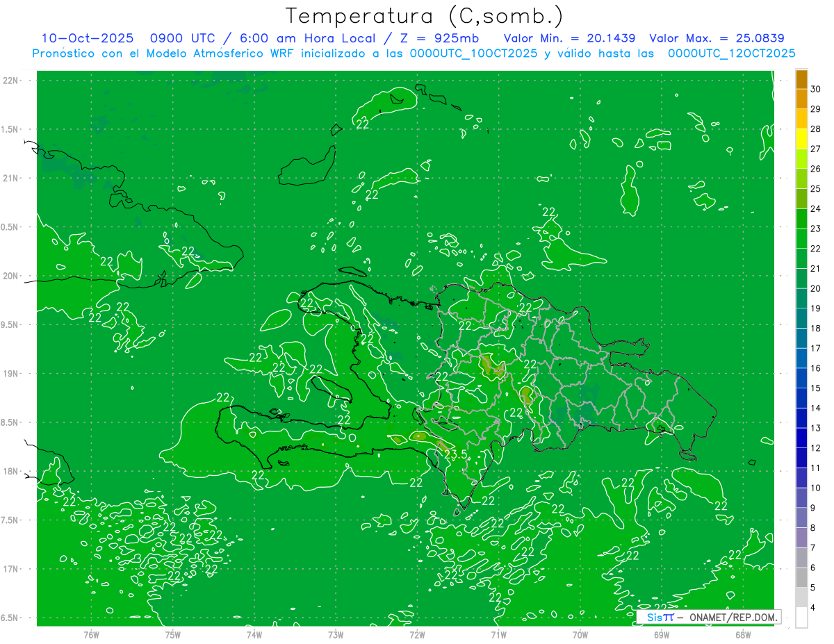Viewport: 834px width, 644px height.
Task: Click the 76W longitude axis label
Action: pyautogui.click(x=91, y=634)
